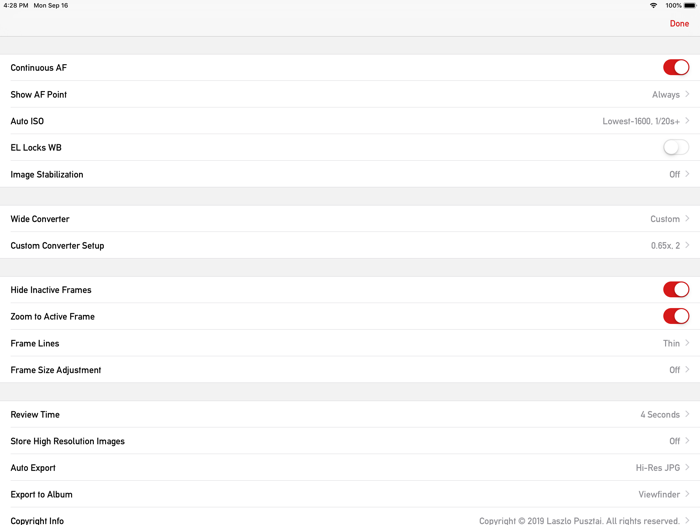Disable Hide Inactive Frames switch
The width and height of the screenshot is (700, 525).
click(x=675, y=290)
